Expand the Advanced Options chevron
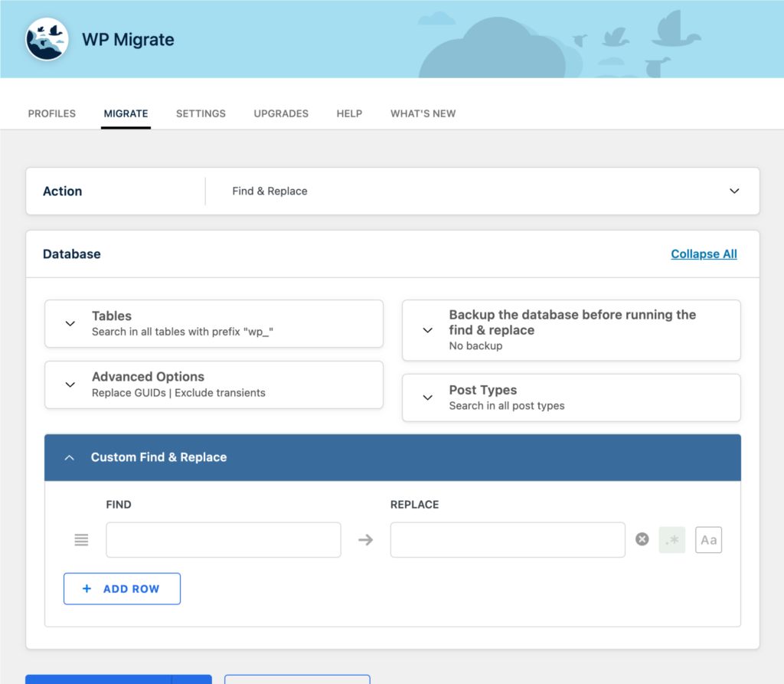The image size is (784, 684). pyautogui.click(x=70, y=385)
